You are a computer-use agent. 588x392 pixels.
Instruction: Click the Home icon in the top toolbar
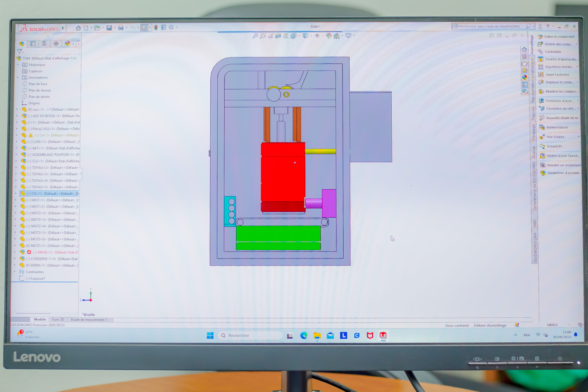click(78, 28)
